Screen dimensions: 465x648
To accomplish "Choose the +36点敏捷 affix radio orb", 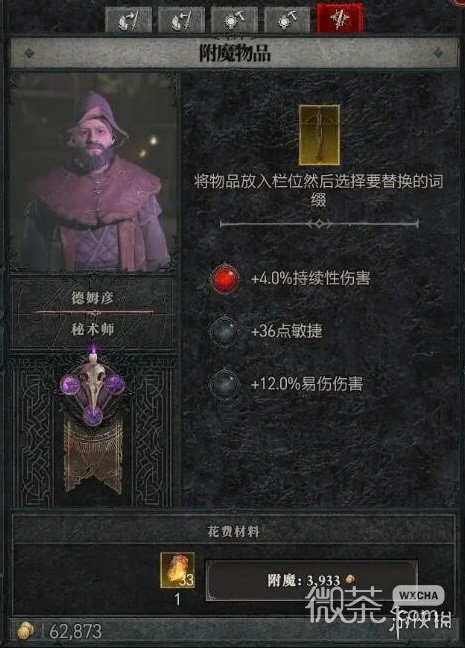I will [x=224, y=331].
